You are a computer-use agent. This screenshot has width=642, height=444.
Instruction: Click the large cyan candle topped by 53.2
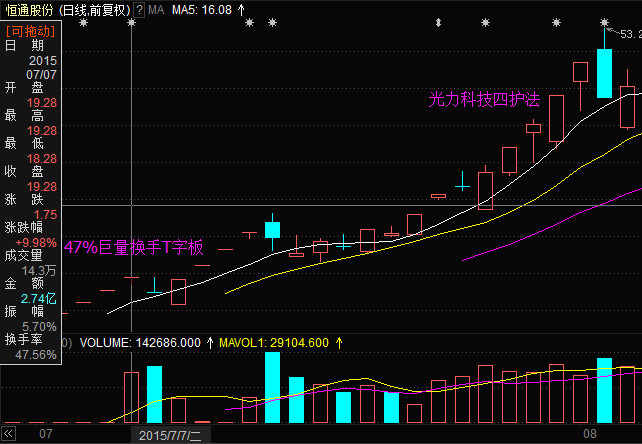coord(604,73)
